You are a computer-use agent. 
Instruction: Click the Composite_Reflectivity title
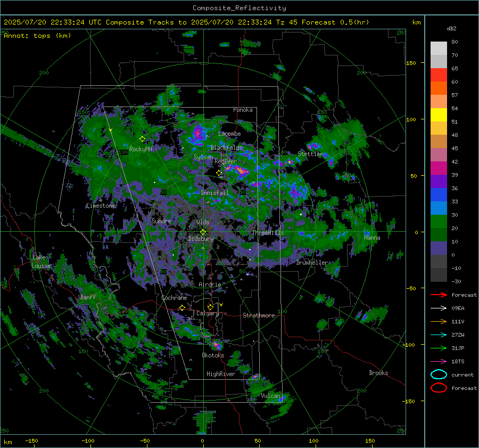click(x=239, y=8)
